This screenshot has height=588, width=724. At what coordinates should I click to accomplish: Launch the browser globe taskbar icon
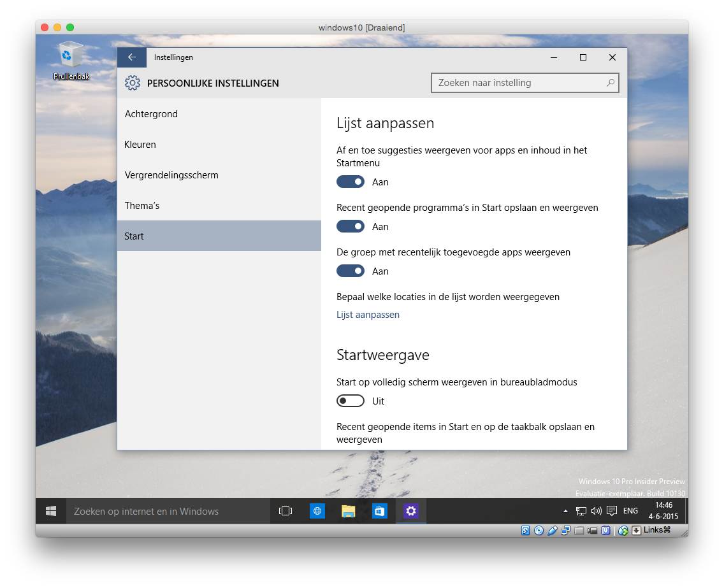[x=317, y=511]
